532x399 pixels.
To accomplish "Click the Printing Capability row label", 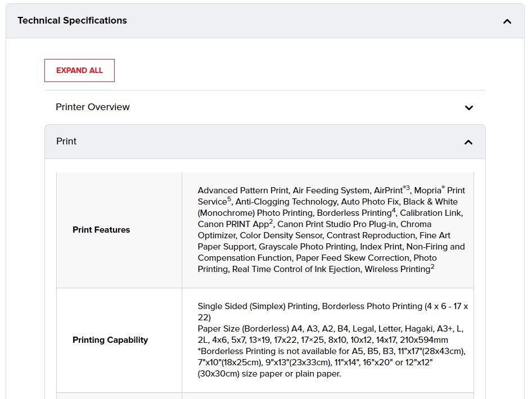I will pyautogui.click(x=110, y=339).
